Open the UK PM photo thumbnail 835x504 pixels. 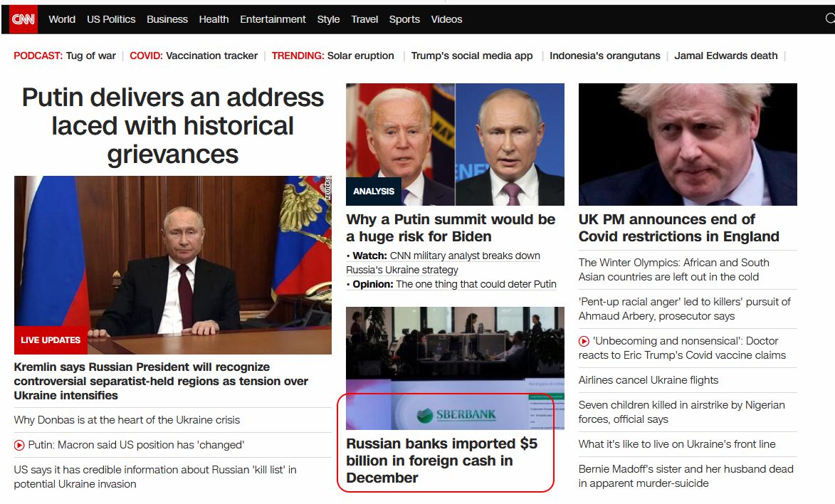(x=688, y=145)
